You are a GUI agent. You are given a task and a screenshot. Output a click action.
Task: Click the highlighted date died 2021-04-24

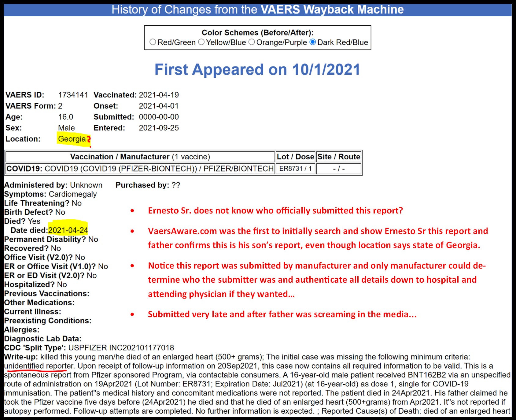(x=68, y=230)
